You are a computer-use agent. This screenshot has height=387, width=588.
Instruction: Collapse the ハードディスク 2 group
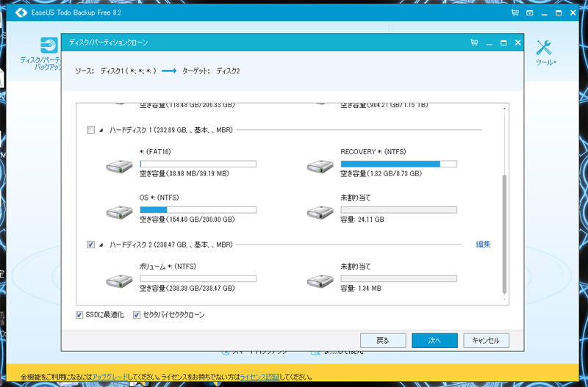tap(101, 245)
